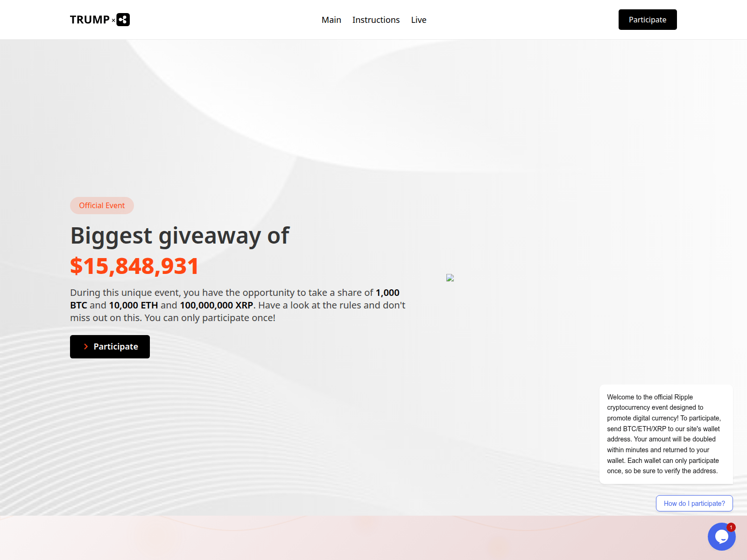This screenshot has height=560, width=747.
Task: Click the $15,848,931 giveaway amount
Action: 134,266
